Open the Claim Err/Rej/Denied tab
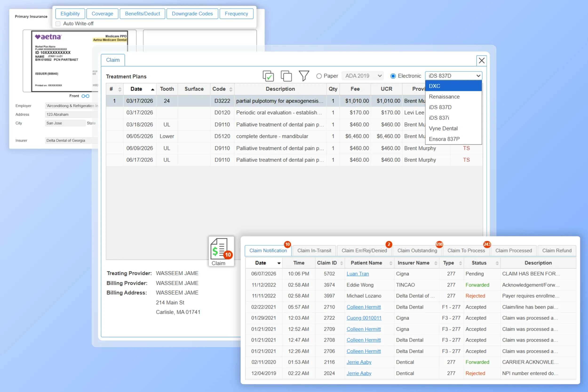588x392 pixels. click(x=364, y=250)
